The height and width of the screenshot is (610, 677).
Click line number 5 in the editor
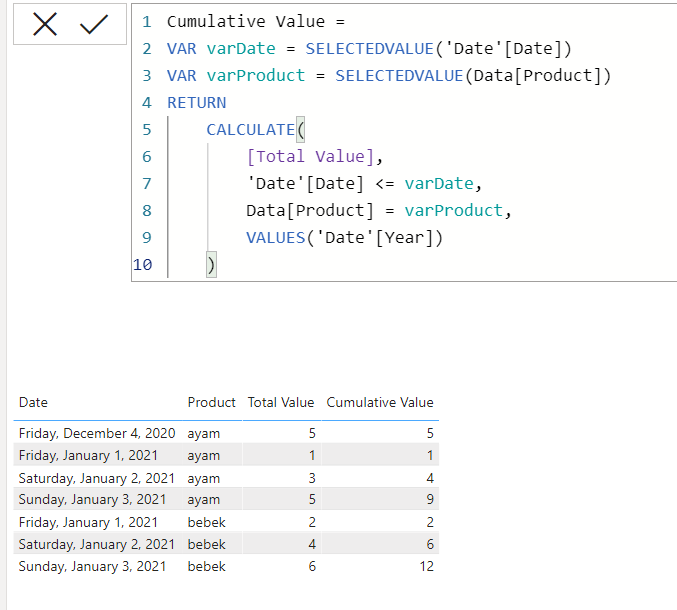pyautogui.click(x=147, y=130)
